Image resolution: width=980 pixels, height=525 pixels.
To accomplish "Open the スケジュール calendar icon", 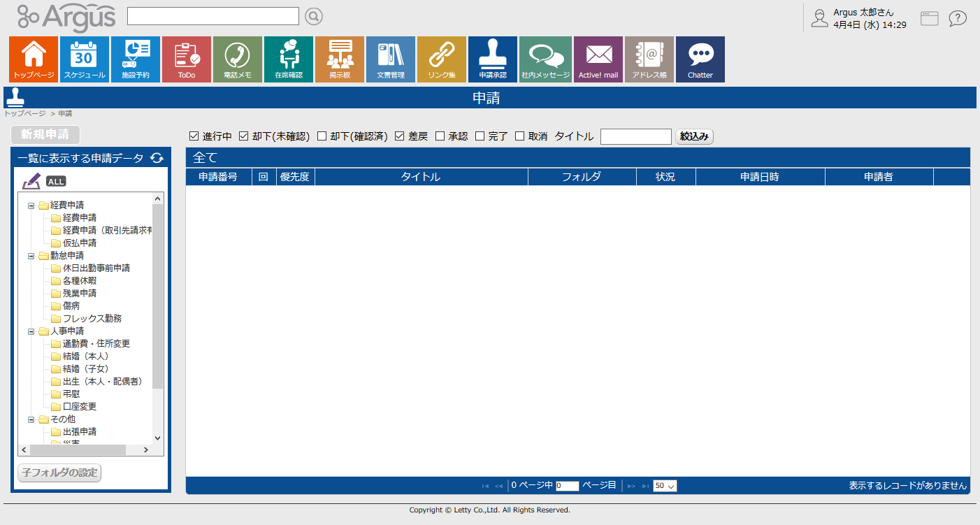I will click(85, 59).
